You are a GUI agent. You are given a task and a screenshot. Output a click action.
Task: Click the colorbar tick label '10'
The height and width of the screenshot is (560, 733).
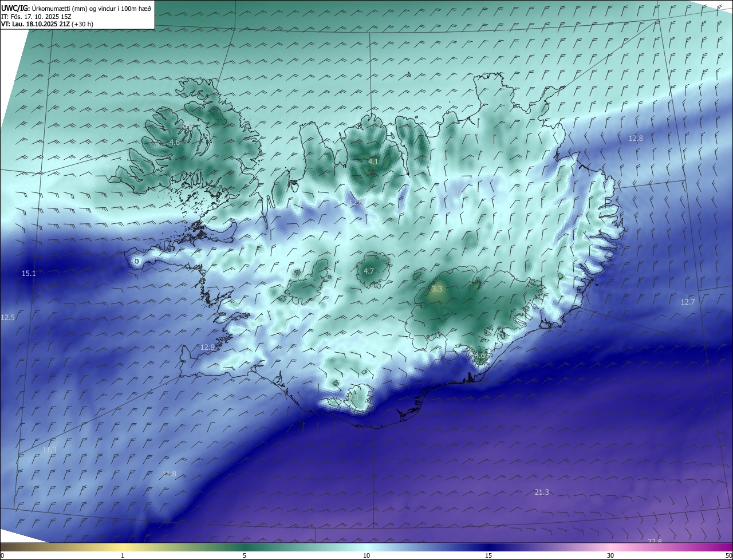tap(366, 555)
